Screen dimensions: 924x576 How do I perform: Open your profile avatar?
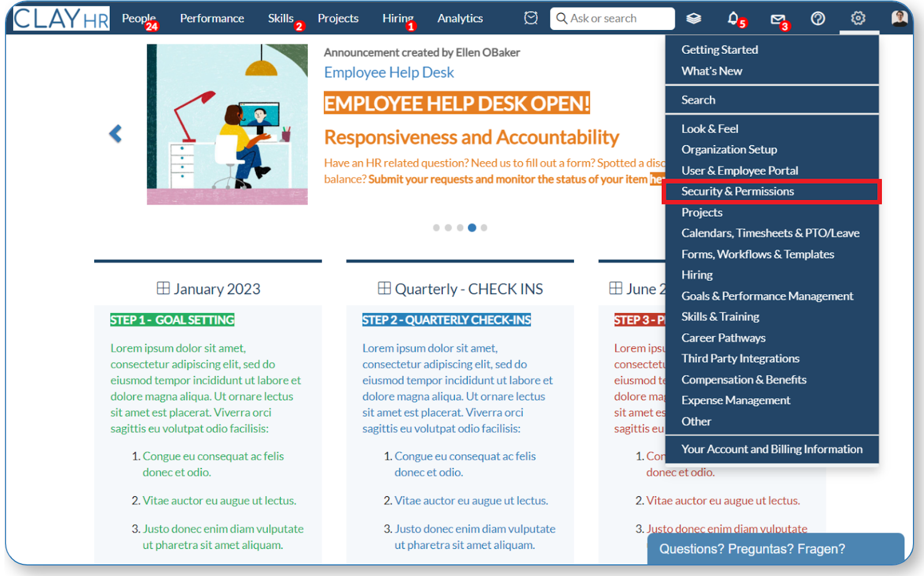click(x=899, y=18)
